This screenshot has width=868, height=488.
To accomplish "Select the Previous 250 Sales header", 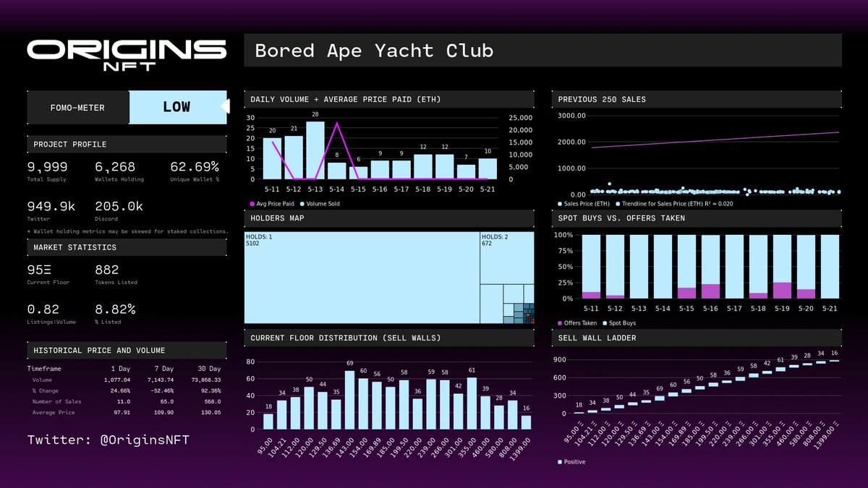I will [697, 99].
